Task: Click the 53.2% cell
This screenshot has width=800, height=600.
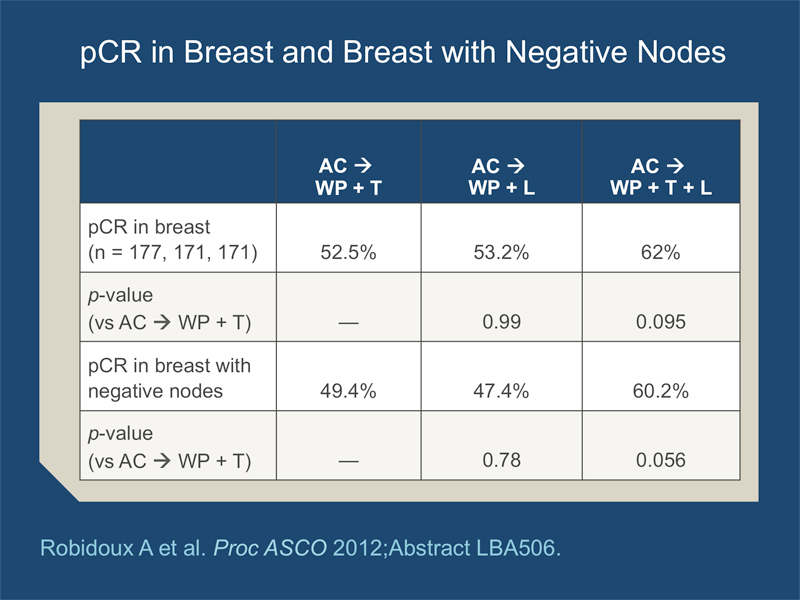Action: (x=499, y=254)
